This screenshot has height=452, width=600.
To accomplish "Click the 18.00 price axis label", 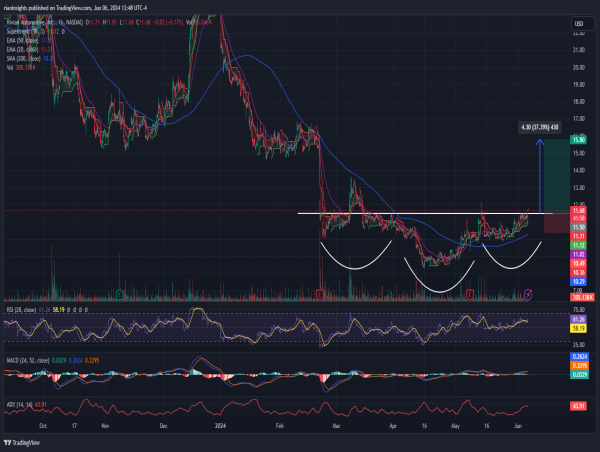I will click(x=579, y=101).
